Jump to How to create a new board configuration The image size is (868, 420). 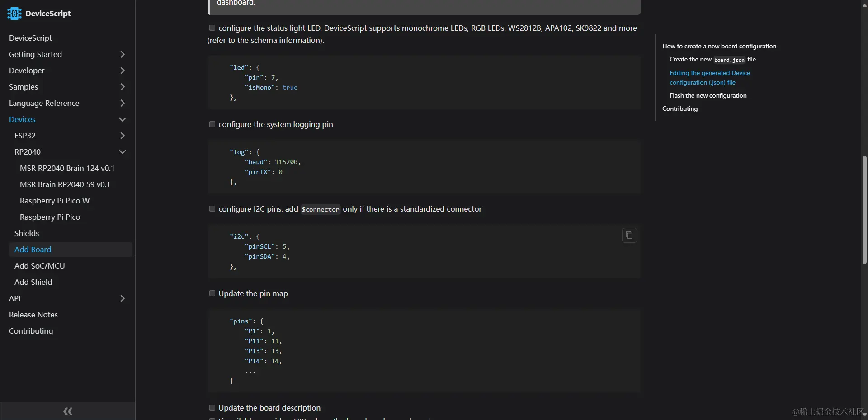coord(719,46)
